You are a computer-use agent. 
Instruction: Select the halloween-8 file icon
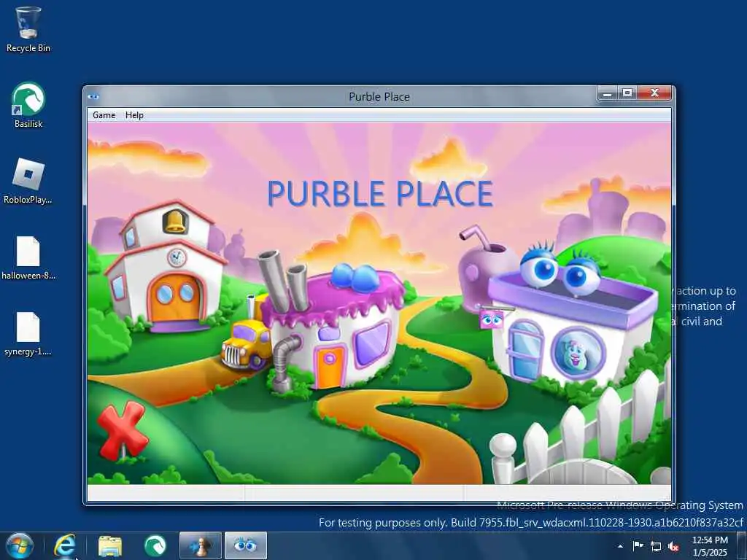pyautogui.click(x=28, y=257)
